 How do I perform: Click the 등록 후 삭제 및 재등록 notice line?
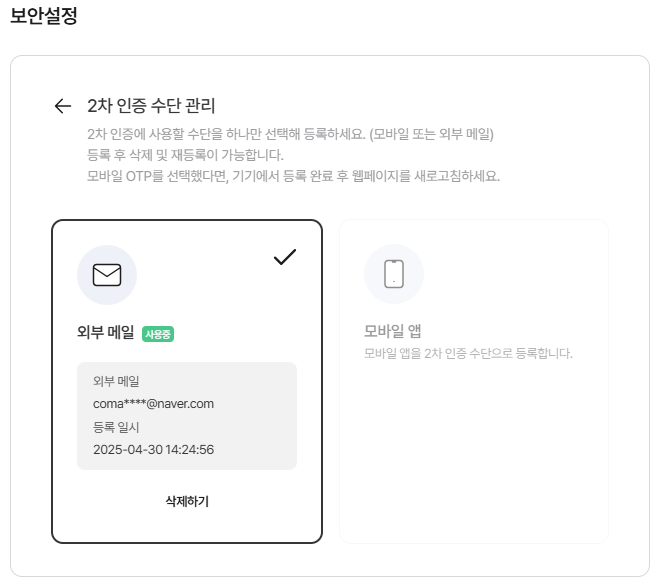(x=186, y=155)
